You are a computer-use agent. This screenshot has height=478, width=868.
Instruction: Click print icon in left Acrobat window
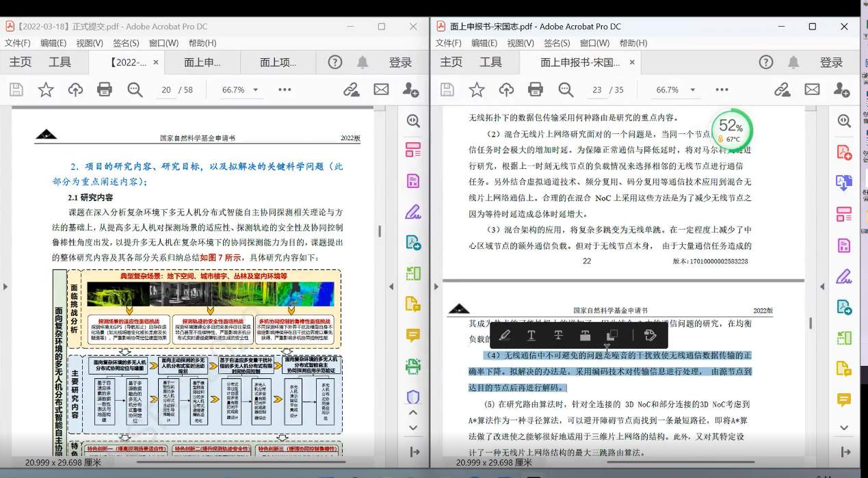click(105, 90)
